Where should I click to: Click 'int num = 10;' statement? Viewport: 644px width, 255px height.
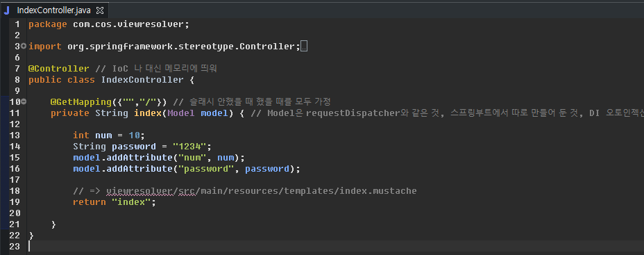(x=109, y=135)
